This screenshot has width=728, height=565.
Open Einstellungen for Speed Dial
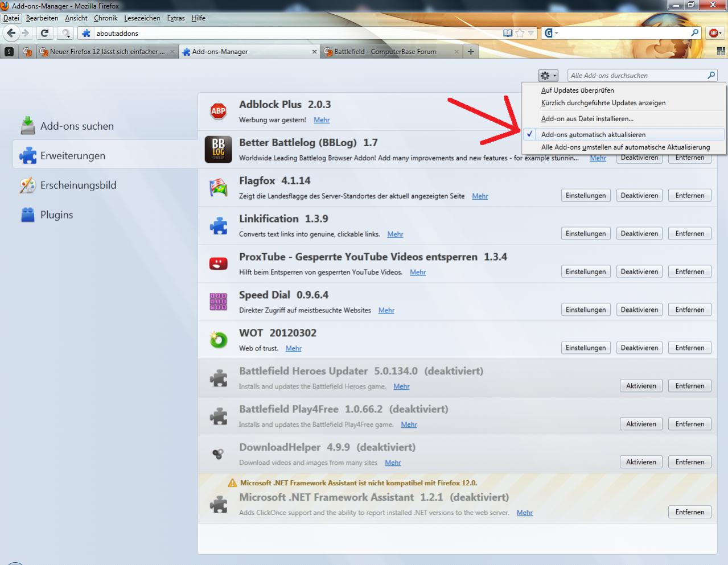point(586,310)
